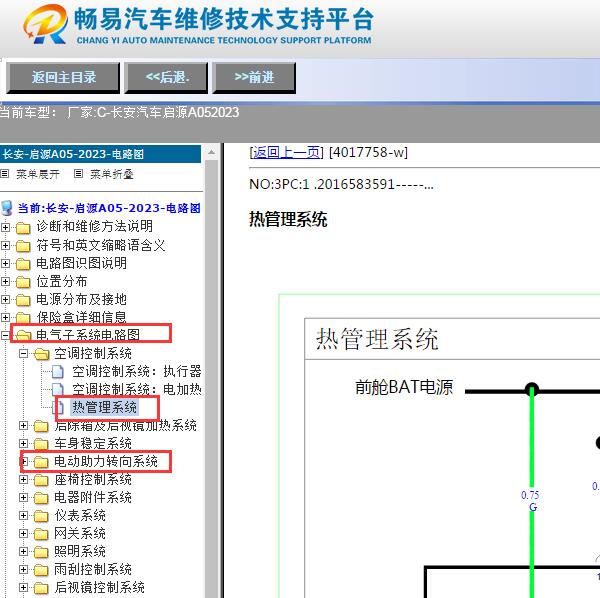
Task: Click folder icon beside 符号和英文缩略语含义
Action: (x=23, y=246)
